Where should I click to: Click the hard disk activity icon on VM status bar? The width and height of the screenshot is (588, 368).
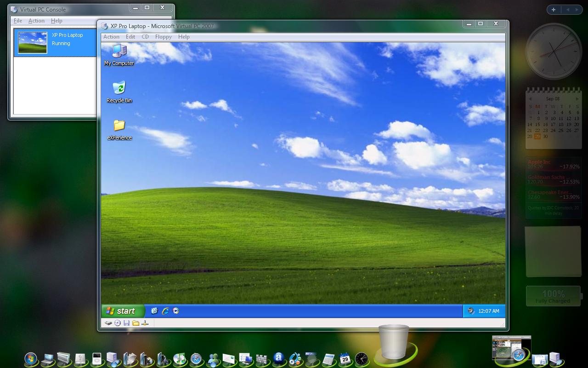point(108,323)
